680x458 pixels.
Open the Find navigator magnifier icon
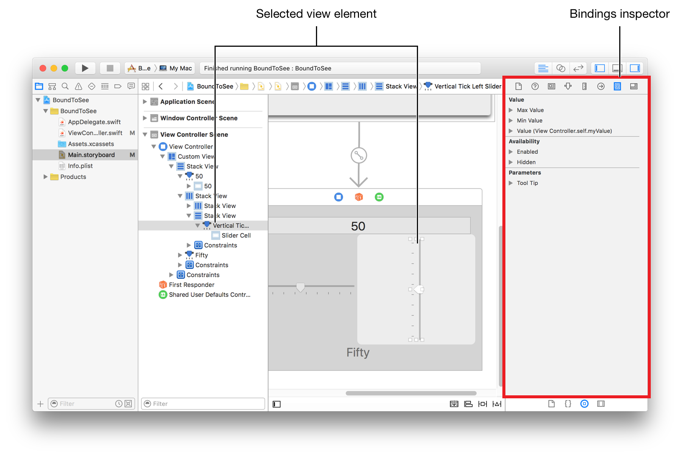click(x=65, y=86)
